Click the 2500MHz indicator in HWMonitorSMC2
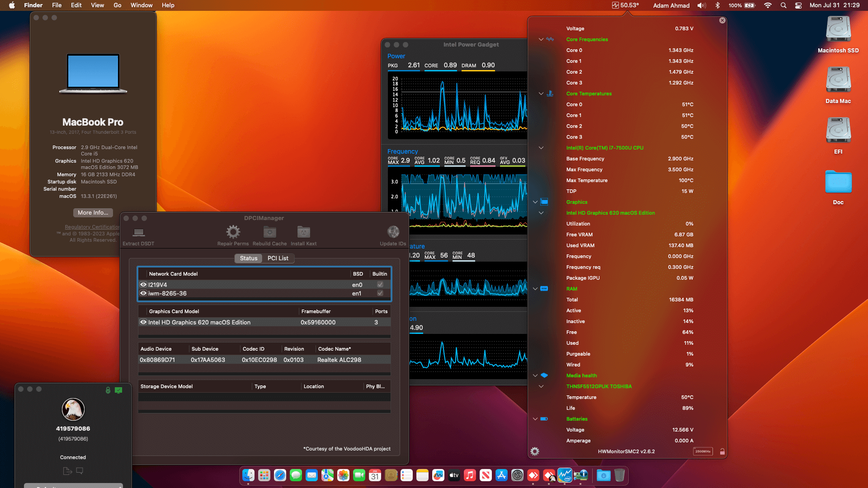Viewport: 868px width, 488px height. point(703,451)
